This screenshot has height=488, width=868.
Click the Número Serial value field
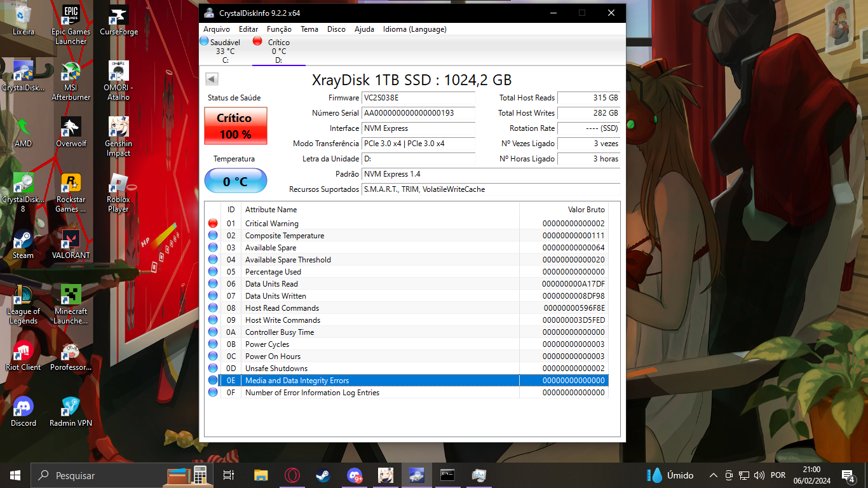(418, 113)
